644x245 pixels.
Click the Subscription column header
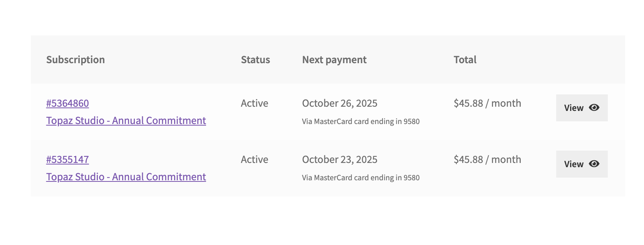point(75,60)
